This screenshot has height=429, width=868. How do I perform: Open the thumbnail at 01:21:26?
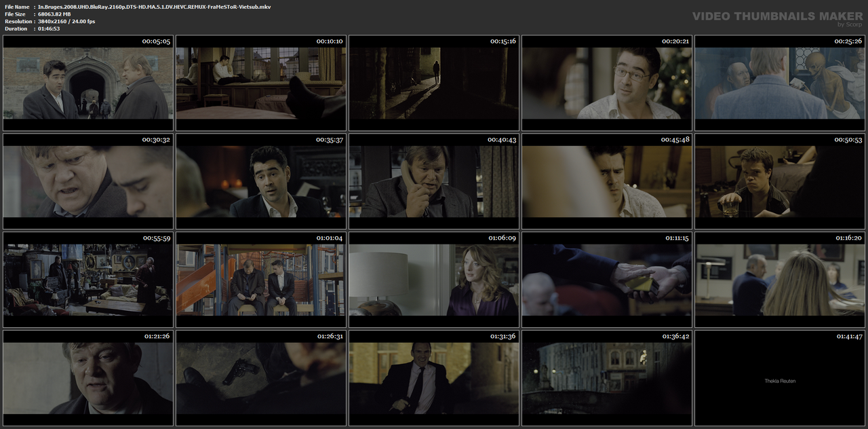coord(88,378)
